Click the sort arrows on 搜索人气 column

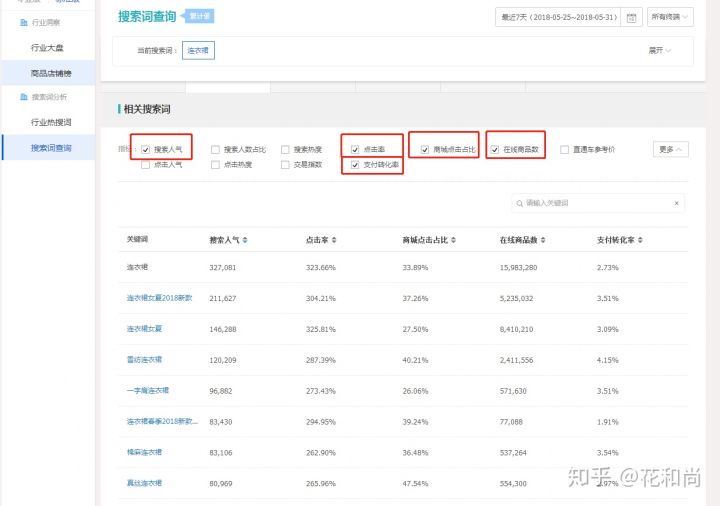point(245,241)
